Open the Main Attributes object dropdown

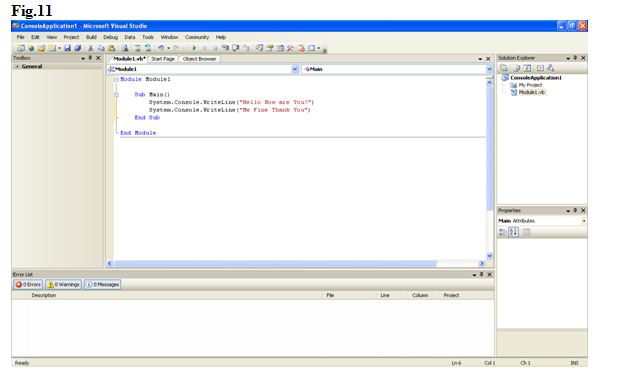pyautogui.click(x=584, y=221)
